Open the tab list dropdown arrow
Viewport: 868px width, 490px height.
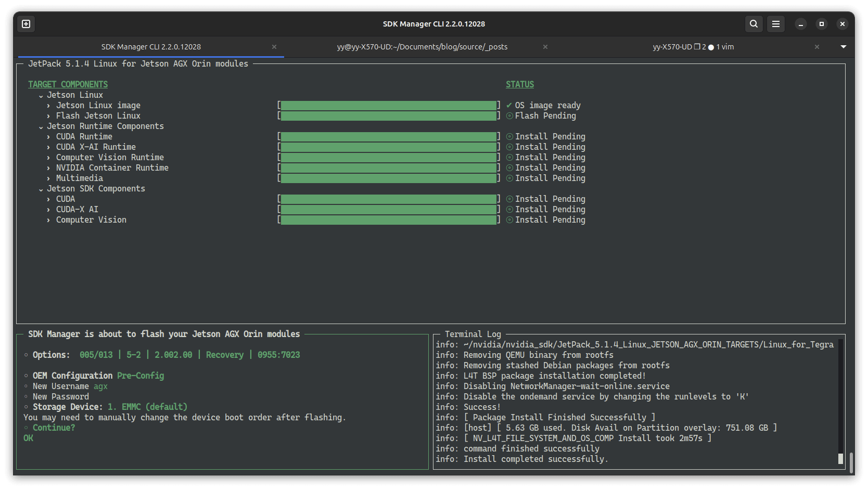pos(844,47)
